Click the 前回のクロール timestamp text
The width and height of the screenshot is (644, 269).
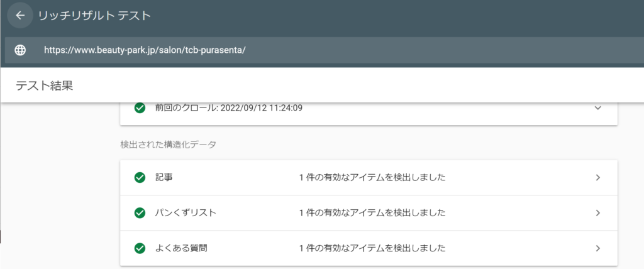click(x=229, y=108)
